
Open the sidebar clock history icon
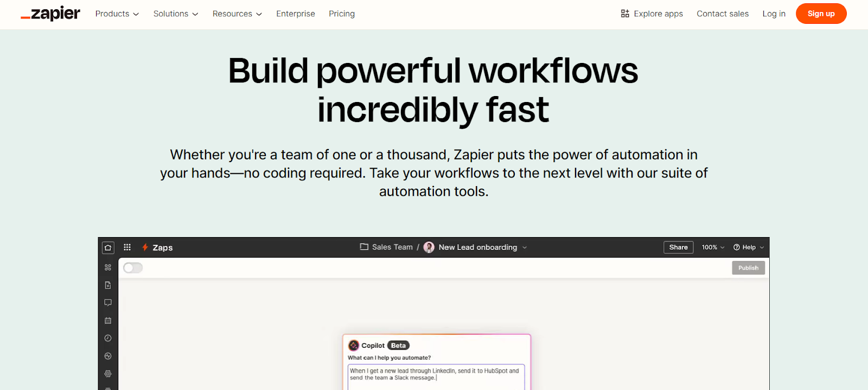pyautogui.click(x=108, y=338)
